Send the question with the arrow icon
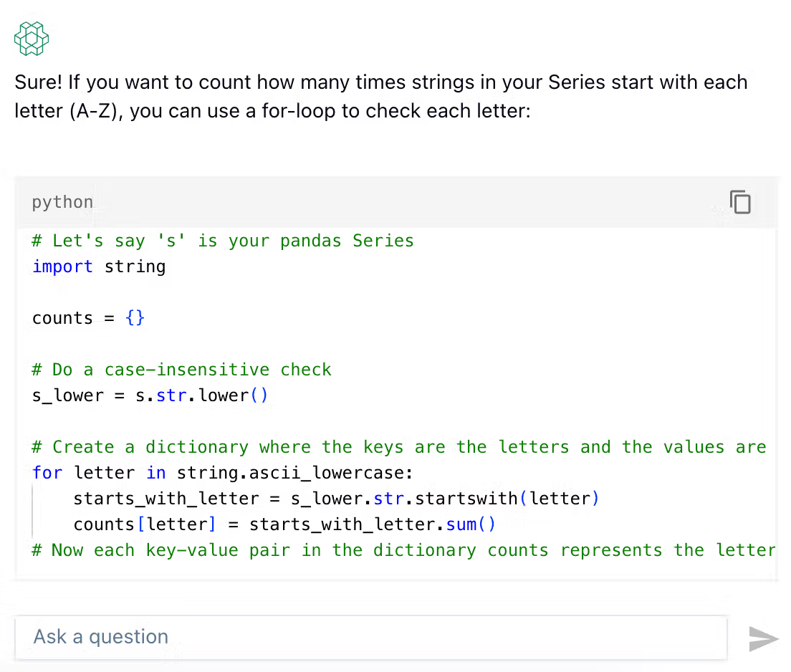This screenshot has height=672, width=791. coord(763,639)
